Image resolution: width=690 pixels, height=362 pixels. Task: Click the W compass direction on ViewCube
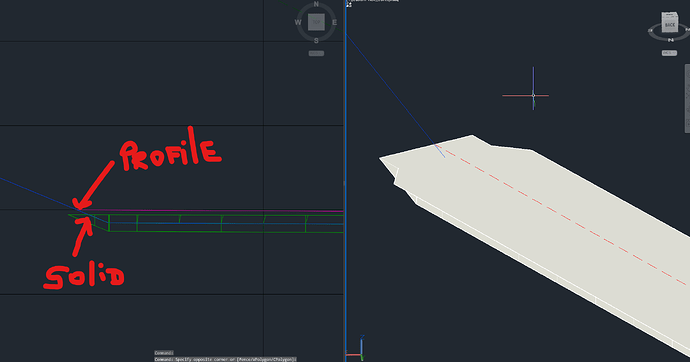pyautogui.click(x=298, y=22)
